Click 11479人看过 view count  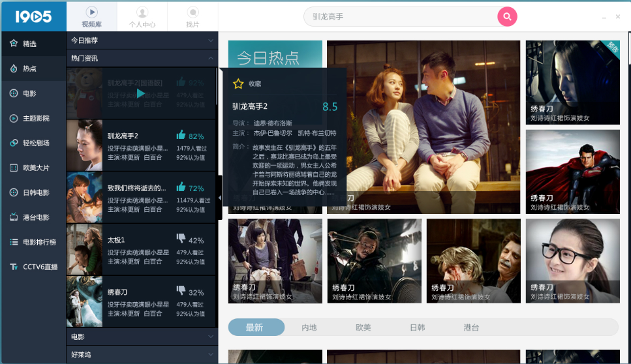click(x=193, y=200)
